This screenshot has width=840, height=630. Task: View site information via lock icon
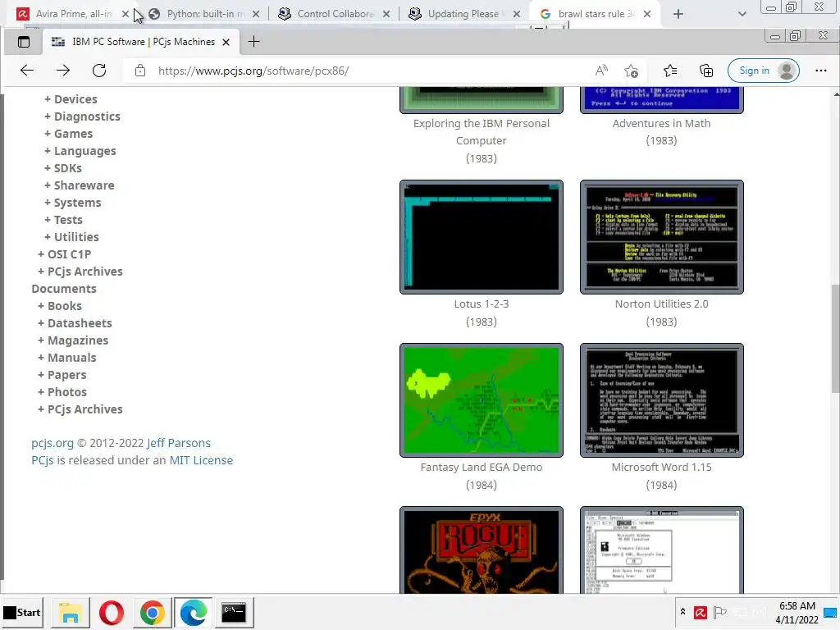coord(139,71)
